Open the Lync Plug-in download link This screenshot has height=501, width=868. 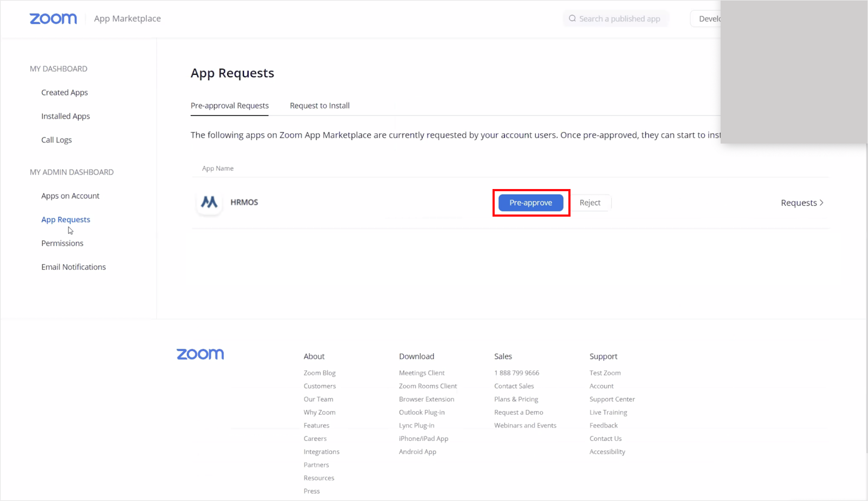pyautogui.click(x=417, y=426)
